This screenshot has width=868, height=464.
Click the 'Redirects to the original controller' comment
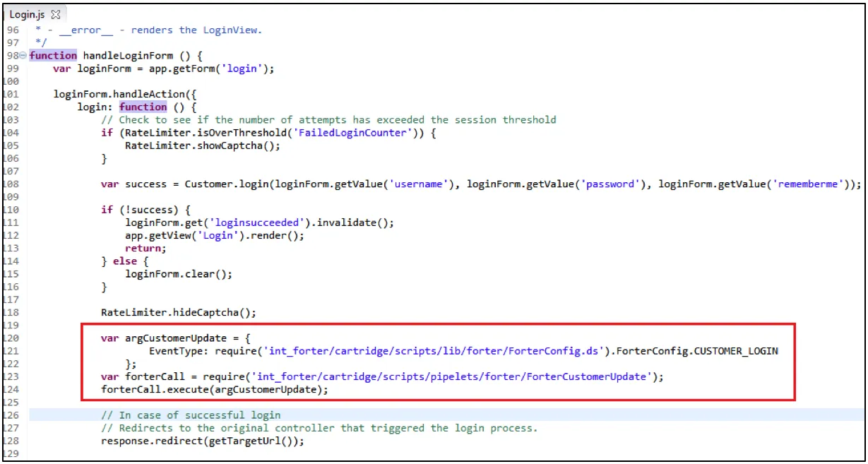(x=319, y=428)
